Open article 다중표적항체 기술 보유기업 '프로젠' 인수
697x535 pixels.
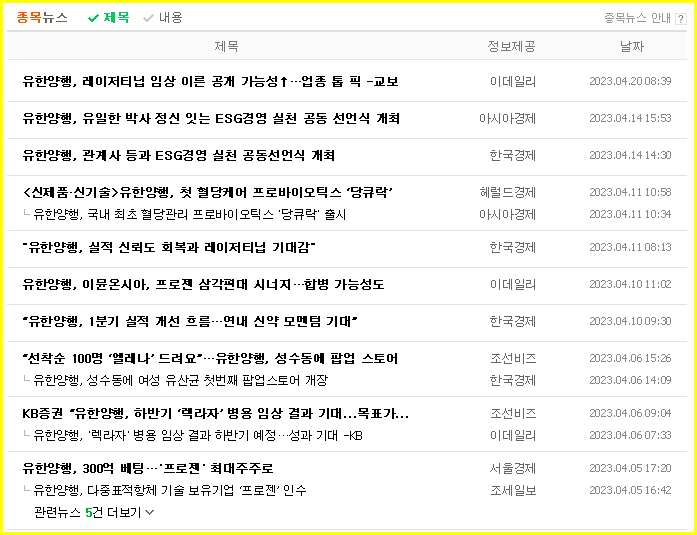[170, 490]
